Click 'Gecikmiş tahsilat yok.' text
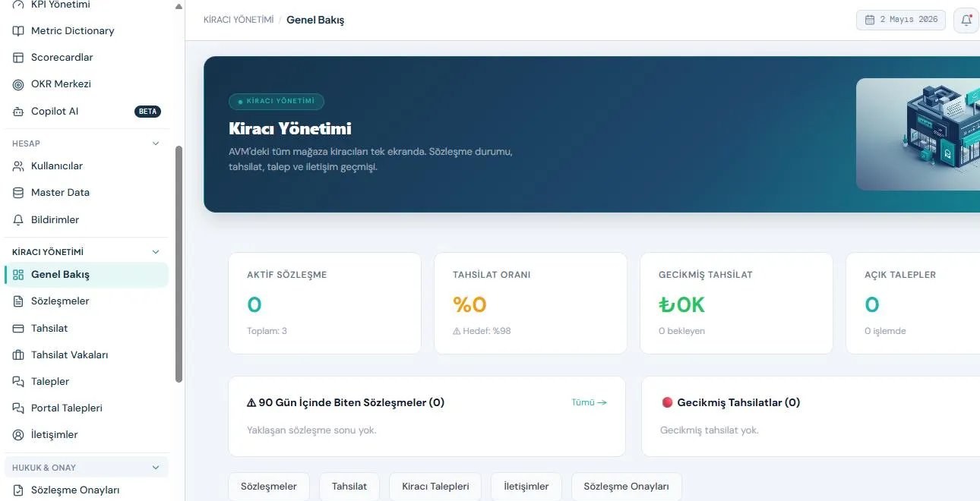The image size is (980, 501). click(x=709, y=430)
